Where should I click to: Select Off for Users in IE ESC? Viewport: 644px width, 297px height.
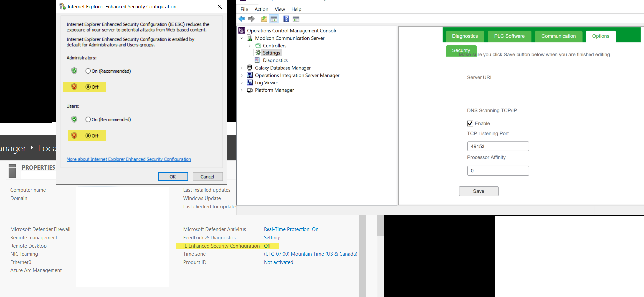point(88,135)
